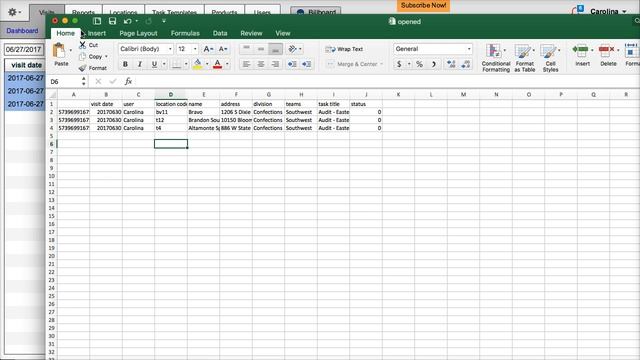Click the insert function fx icon

[x=128, y=82]
